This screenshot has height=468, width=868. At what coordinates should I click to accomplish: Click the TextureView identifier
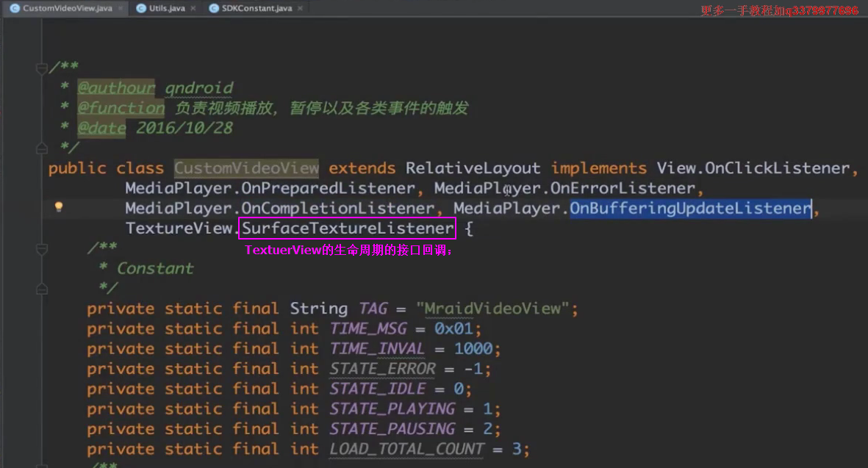(x=179, y=228)
